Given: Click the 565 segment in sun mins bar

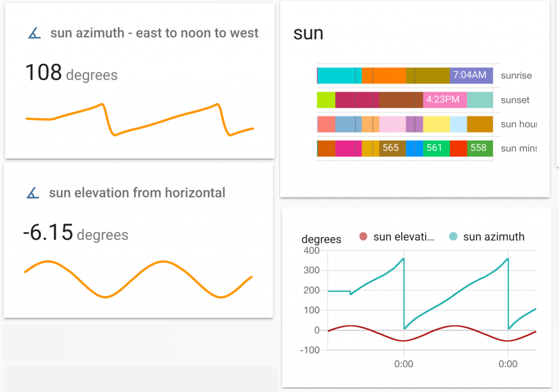Looking at the screenshot, I should pyautogui.click(x=391, y=148).
